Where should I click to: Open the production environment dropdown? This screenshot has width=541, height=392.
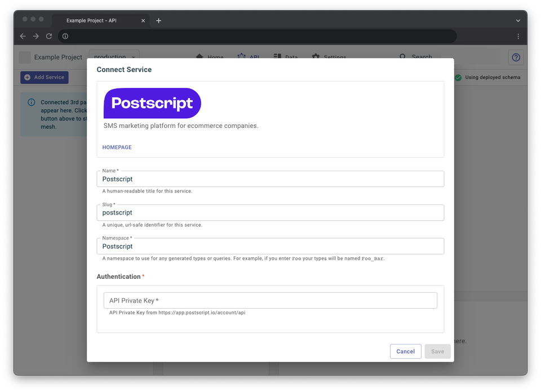pyautogui.click(x=114, y=57)
